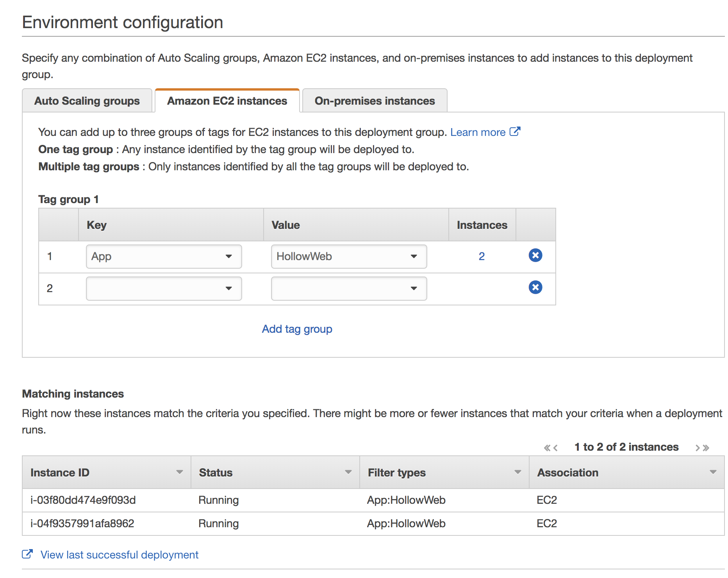
Task: Expand the empty Value dropdown in row 2
Action: point(348,289)
